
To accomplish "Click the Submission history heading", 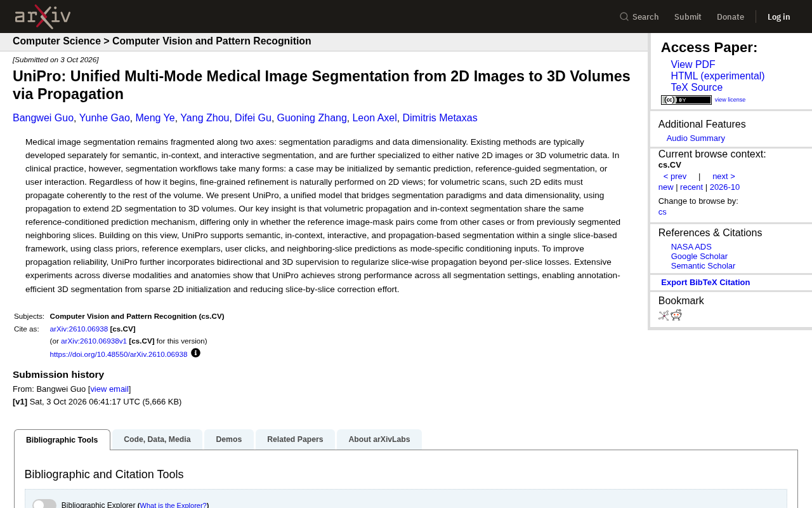I will 58,375.
